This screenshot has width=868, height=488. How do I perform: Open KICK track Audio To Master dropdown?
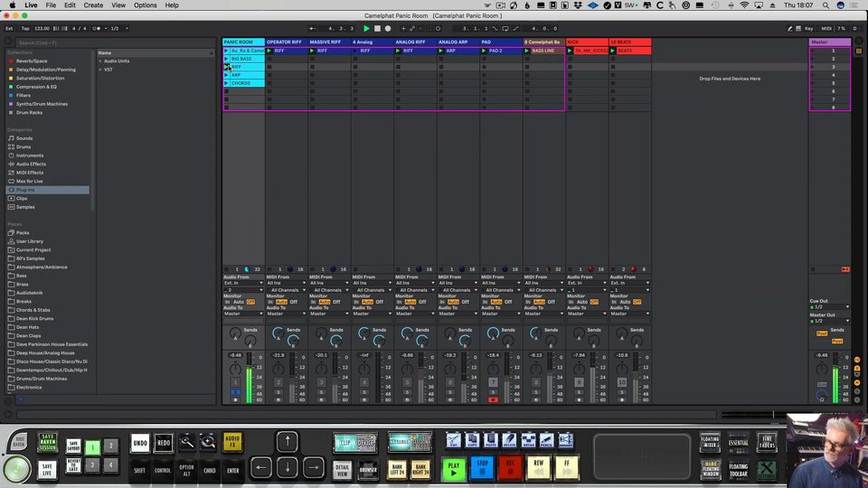pyautogui.click(x=586, y=314)
